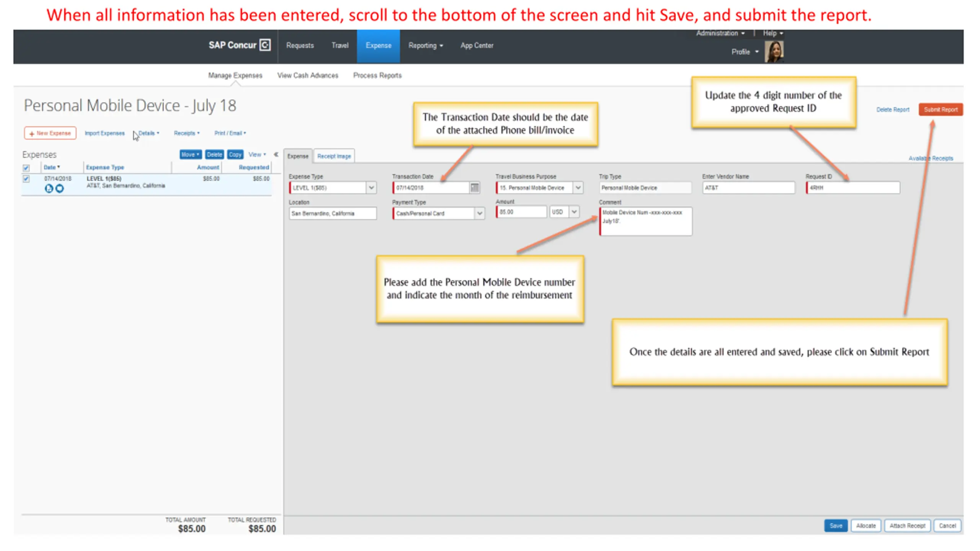
Task: Click the SAP Concur logo icon
Action: (265, 45)
